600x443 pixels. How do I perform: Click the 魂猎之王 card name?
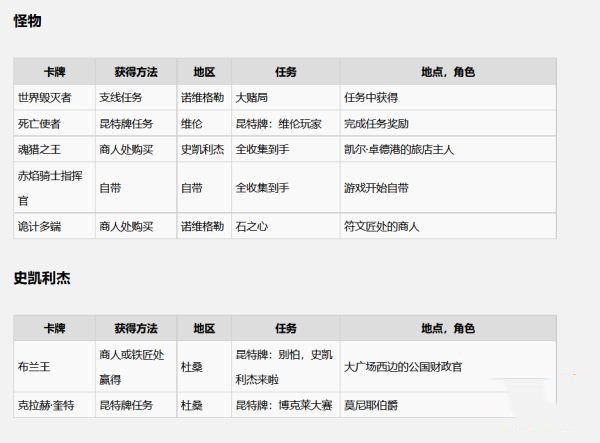(x=39, y=149)
